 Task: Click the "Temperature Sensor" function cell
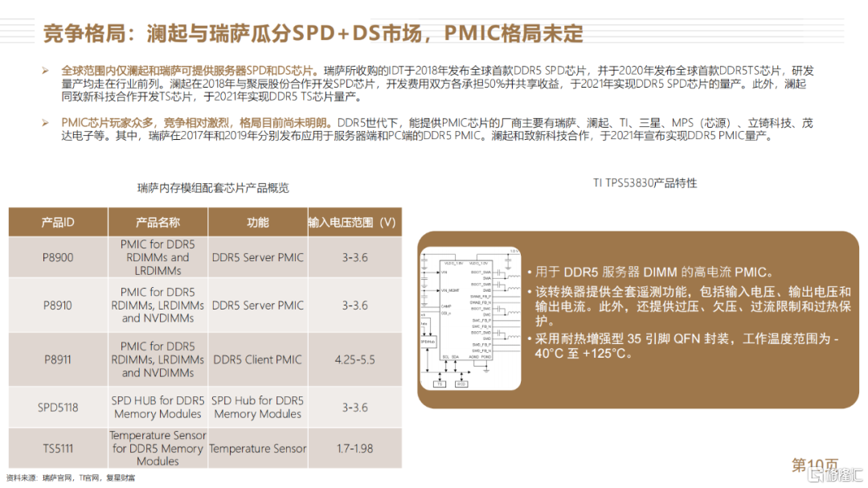257,448
